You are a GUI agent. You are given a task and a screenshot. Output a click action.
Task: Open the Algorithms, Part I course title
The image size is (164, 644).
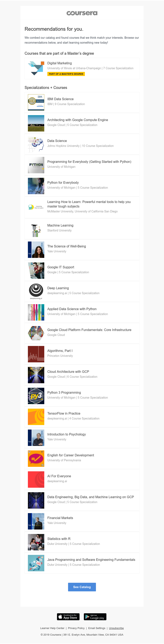point(60,350)
